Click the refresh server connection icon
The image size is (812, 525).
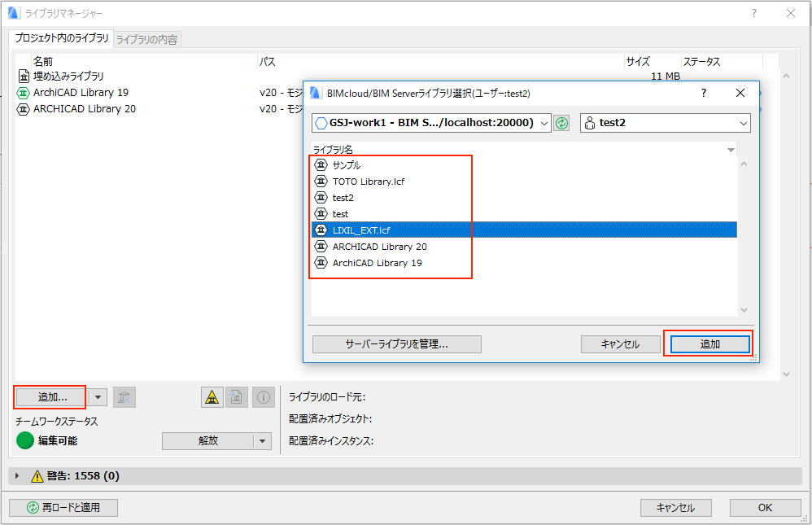tap(561, 123)
